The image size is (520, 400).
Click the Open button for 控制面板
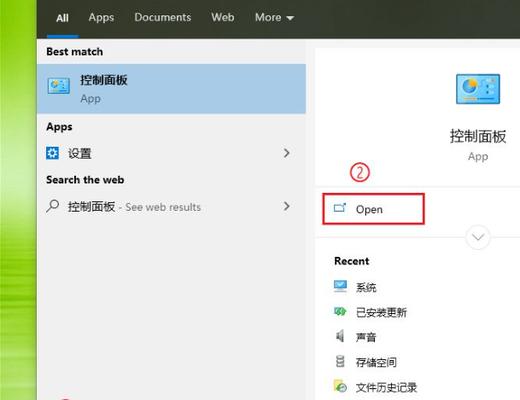click(373, 209)
